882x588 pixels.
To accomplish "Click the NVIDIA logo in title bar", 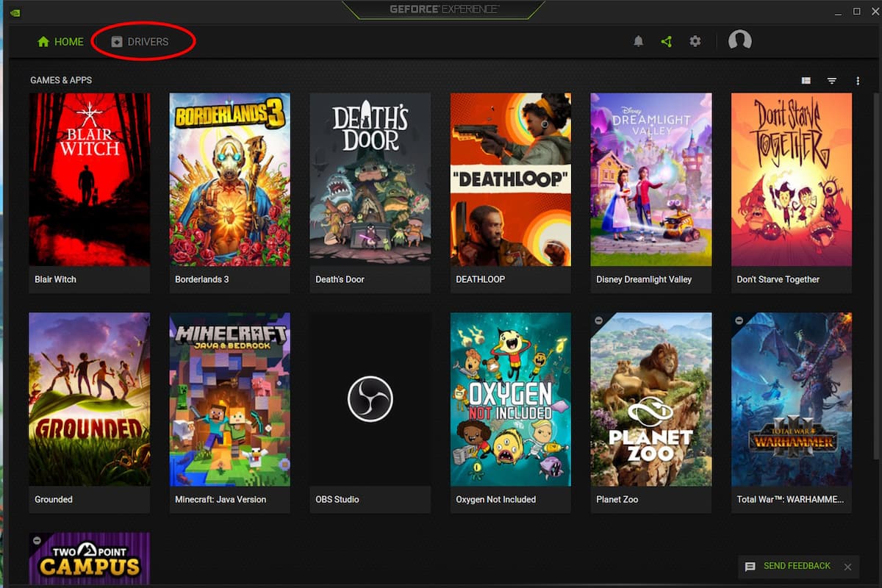I will [x=15, y=12].
